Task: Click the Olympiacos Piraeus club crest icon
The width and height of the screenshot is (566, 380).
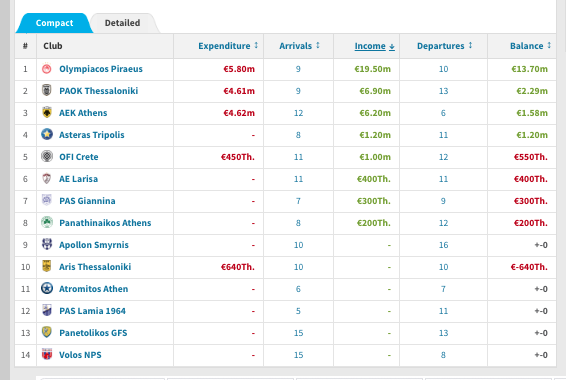Action: pyautogui.click(x=47, y=69)
